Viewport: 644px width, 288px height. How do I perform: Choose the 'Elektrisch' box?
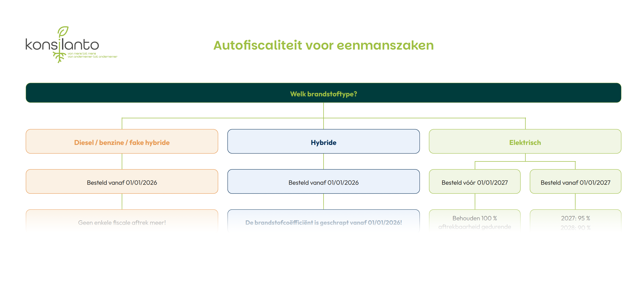[525, 141]
